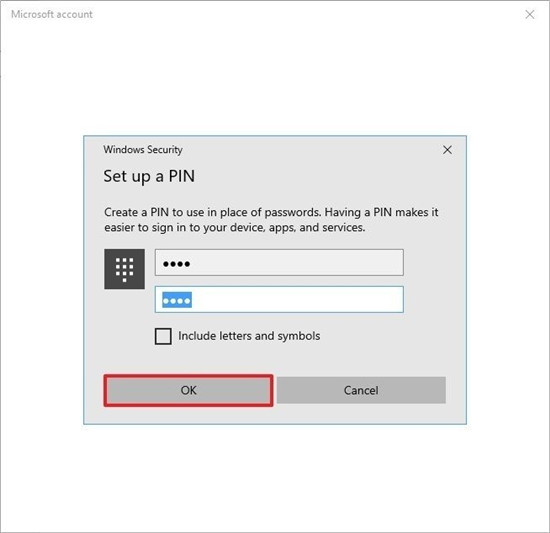
Task: Cancel the PIN setup
Action: (x=361, y=390)
